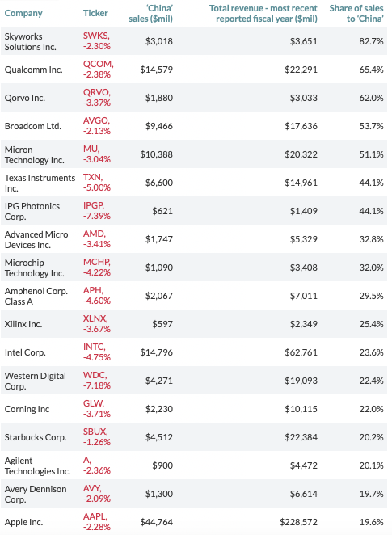Select the AMD ticker link
The image size is (392, 535).
pyautogui.click(x=95, y=234)
